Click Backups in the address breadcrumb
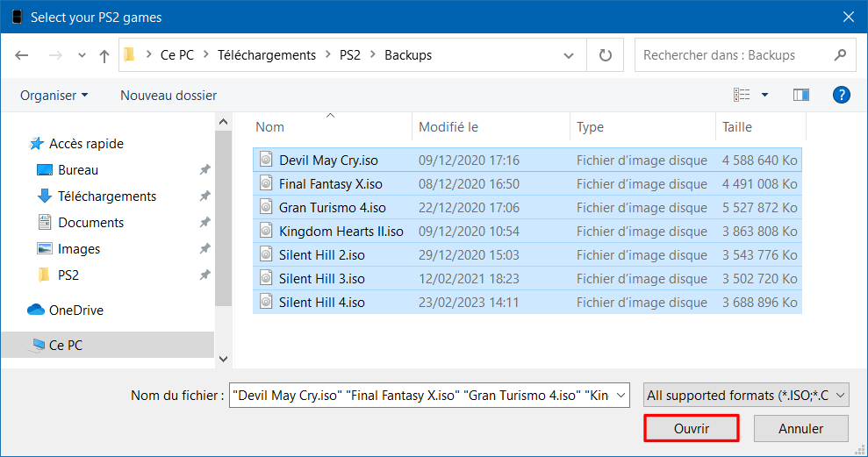This screenshot has width=868, height=457. (x=408, y=55)
